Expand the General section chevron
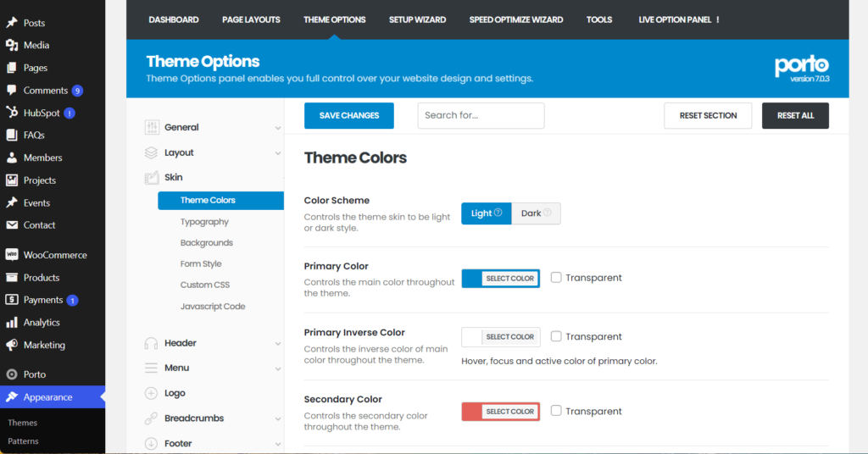The height and width of the screenshot is (454, 868). click(278, 128)
